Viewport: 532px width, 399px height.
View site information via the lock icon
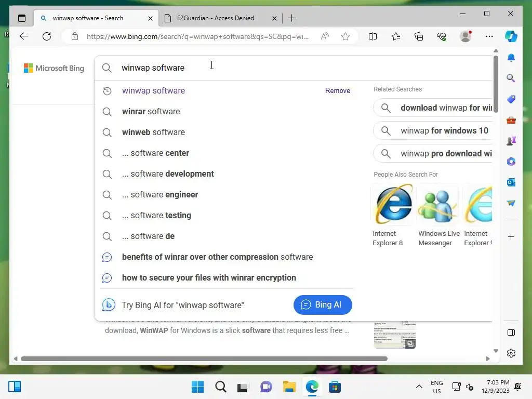[75, 36]
